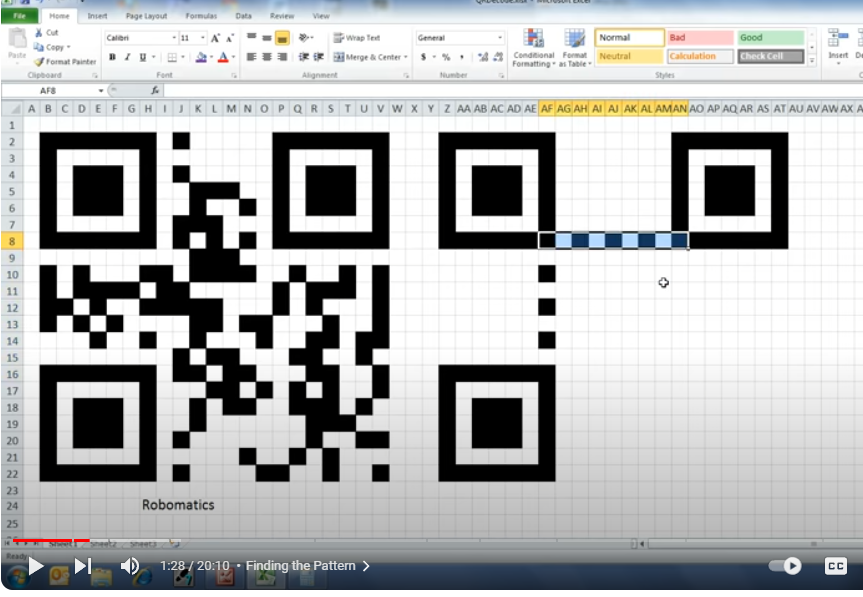The height and width of the screenshot is (597, 863).
Task: Open the Merge & Center dropdown arrow
Action: tap(406, 57)
